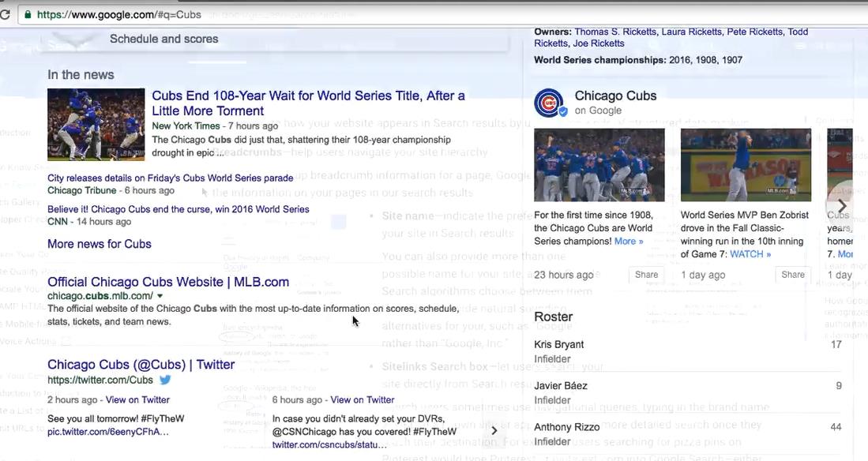
Task: Click the https://twitter.com/Cubs URL text
Action: (x=100, y=380)
